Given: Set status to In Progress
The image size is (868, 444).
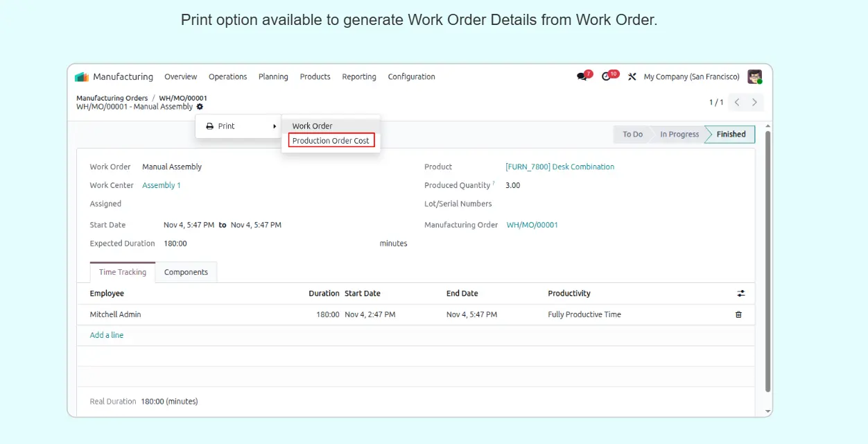Looking at the screenshot, I should (x=679, y=135).
